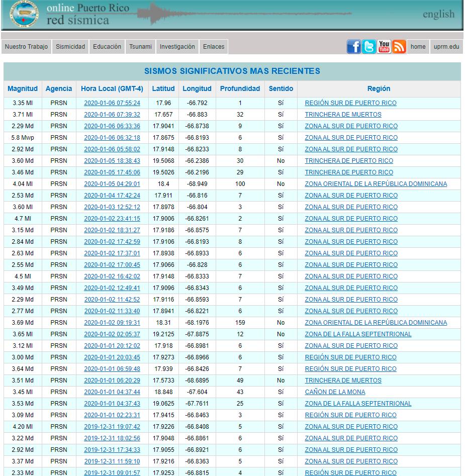465x476 pixels.
Task: Open the 2020-01-06 06:32:18 earthquake event
Action: click(x=112, y=138)
